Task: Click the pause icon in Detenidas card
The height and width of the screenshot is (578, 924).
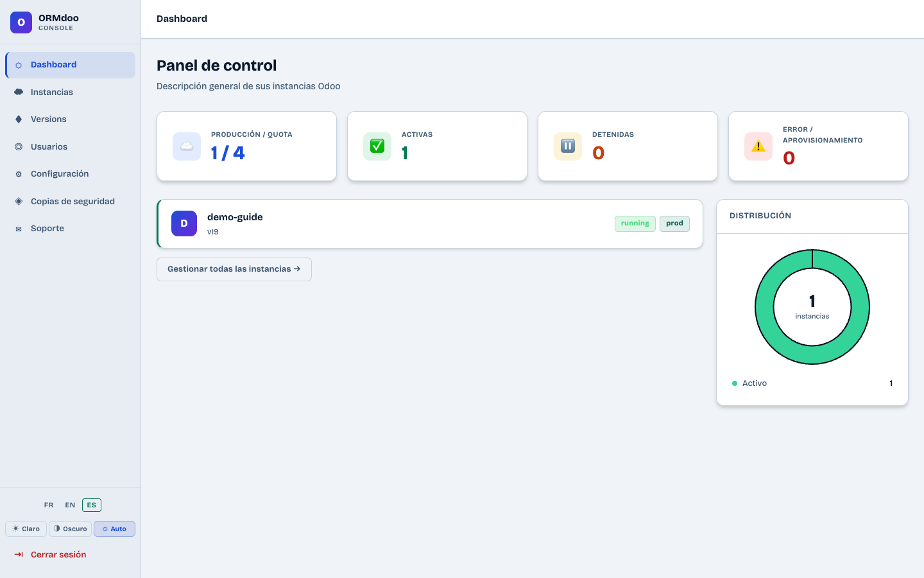Action: pos(568,146)
